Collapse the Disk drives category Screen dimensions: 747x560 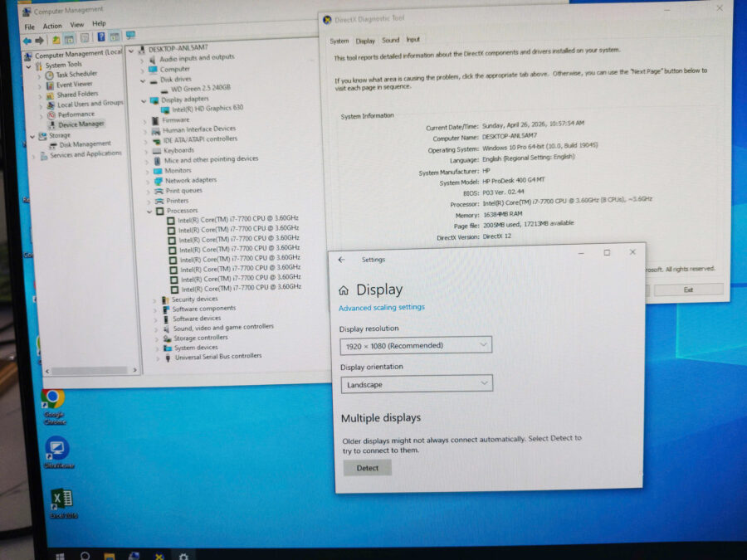click(x=143, y=81)
